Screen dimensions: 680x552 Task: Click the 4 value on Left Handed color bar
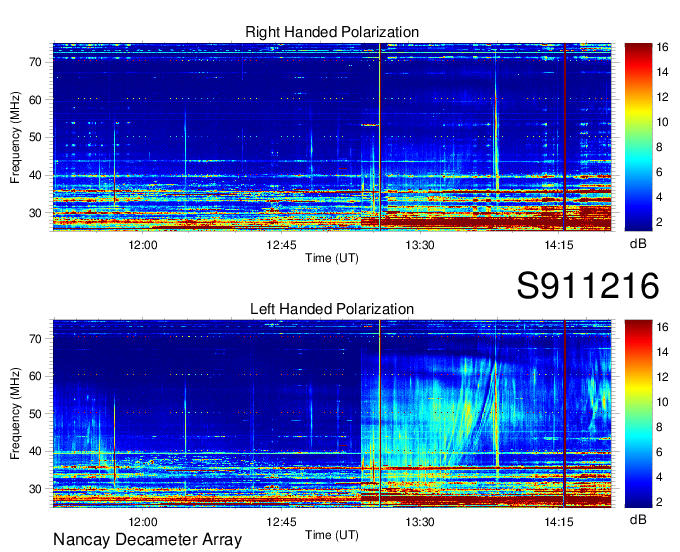660,477
